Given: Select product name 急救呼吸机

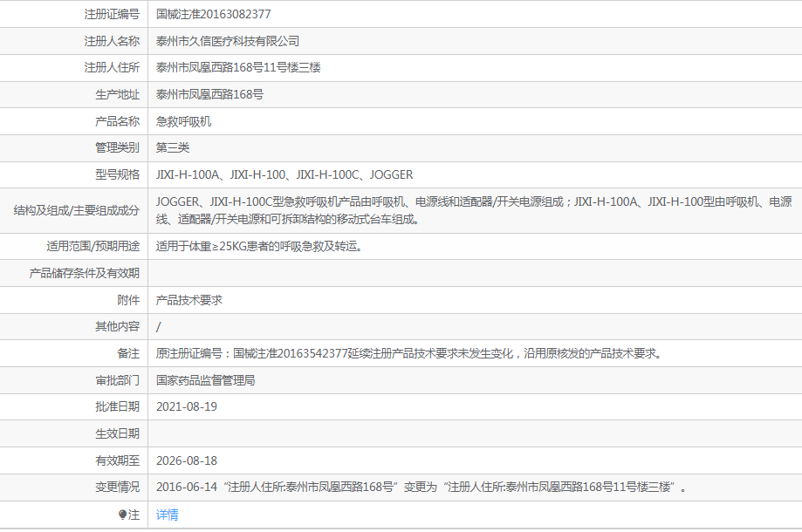Looking at the screenshot, I should (x=183, y=121).
